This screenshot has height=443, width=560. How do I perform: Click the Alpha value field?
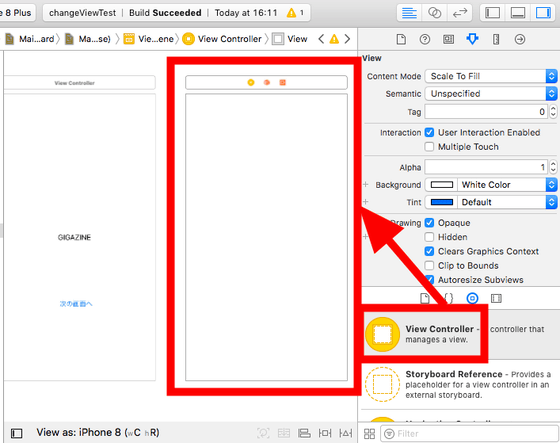486,167
